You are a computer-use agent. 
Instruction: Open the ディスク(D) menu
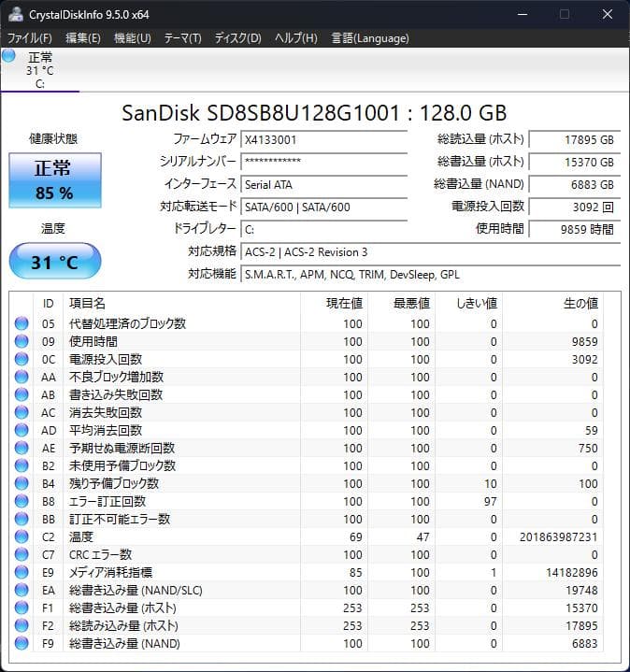(237, 38)
